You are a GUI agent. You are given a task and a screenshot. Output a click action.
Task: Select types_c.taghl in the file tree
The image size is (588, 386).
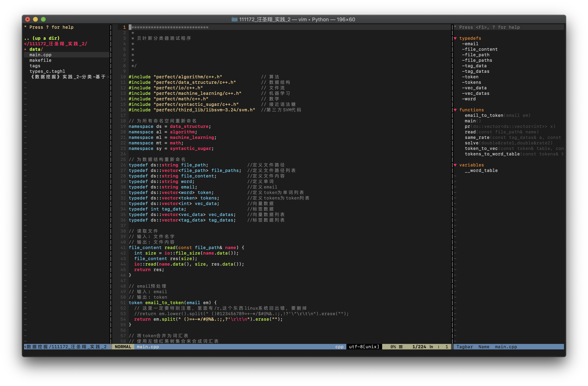tap(47, 71)
